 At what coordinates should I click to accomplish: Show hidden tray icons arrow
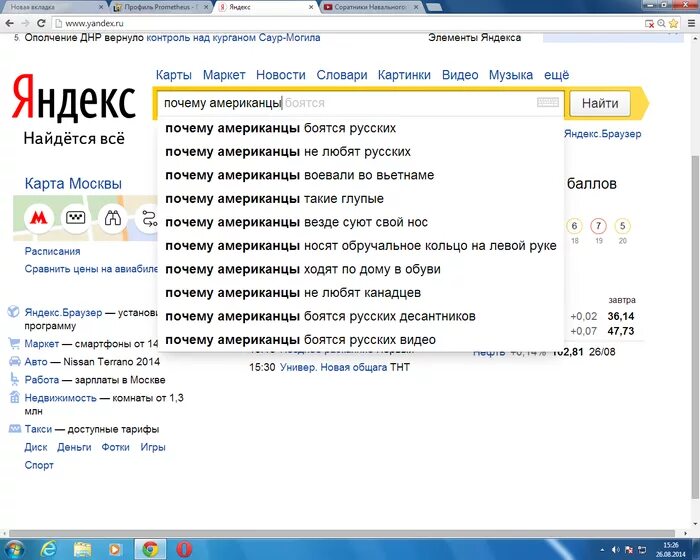point(602,550)
